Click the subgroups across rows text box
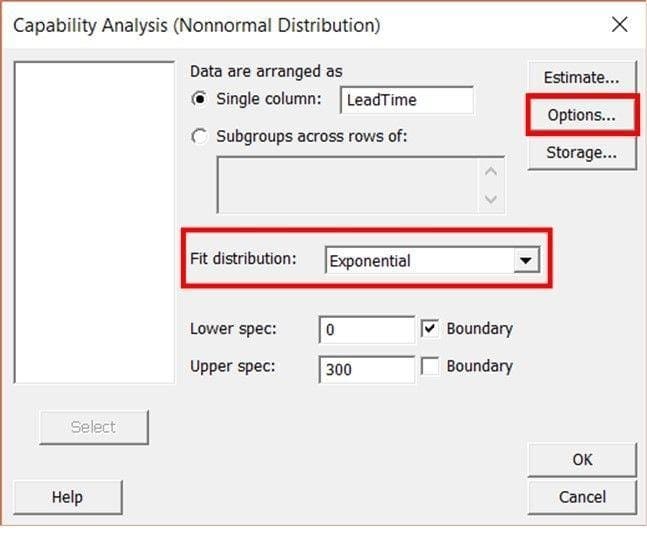Screen dimensions: 647x543 pyautogui.click(x=347, y=185)
